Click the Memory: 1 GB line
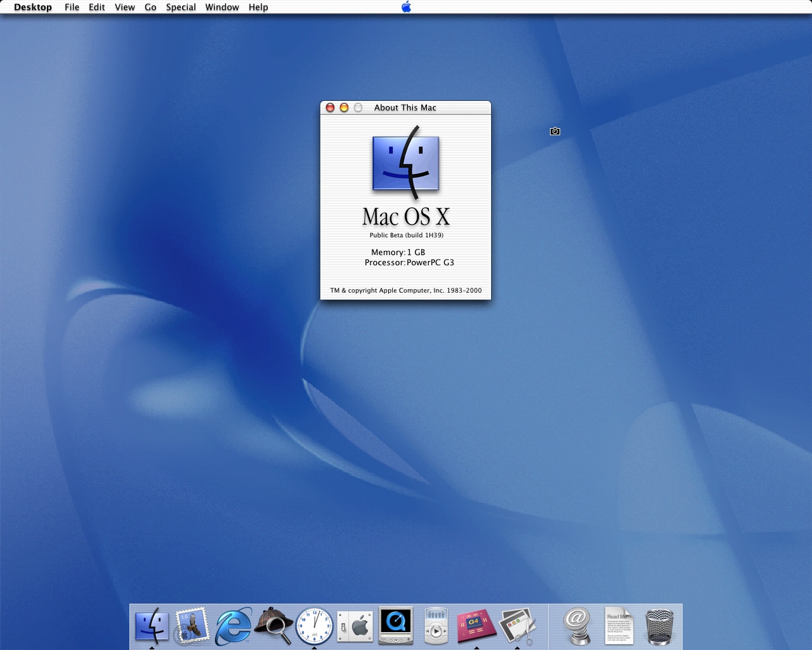Viewport: 812px width, 650px height. click(x=398, y=253)
